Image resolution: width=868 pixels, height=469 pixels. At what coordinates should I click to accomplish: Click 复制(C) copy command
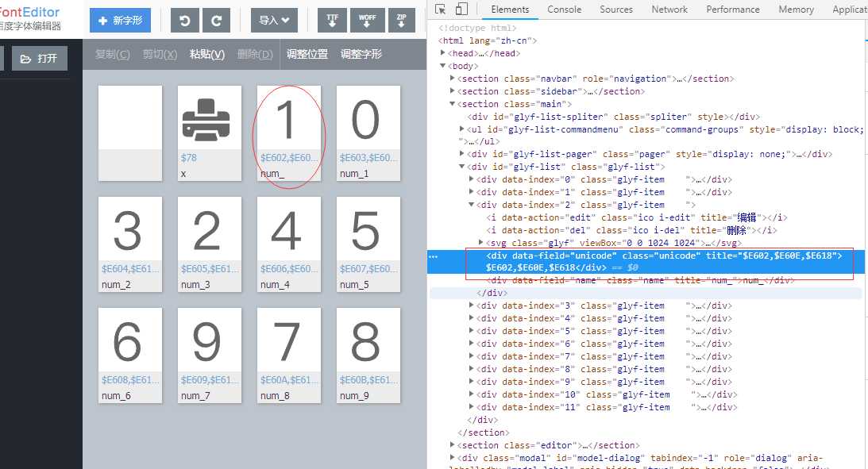click(113, 54)
